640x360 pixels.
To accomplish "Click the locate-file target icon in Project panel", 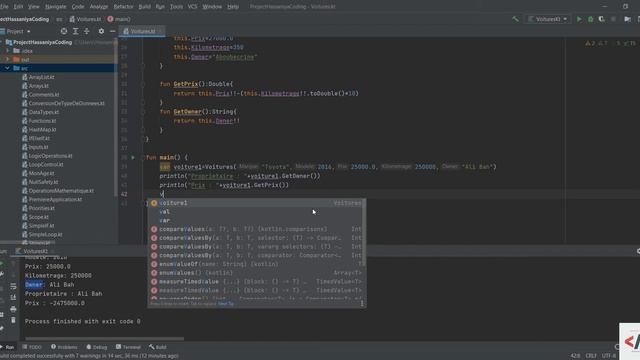I will [x=64, y=31].
